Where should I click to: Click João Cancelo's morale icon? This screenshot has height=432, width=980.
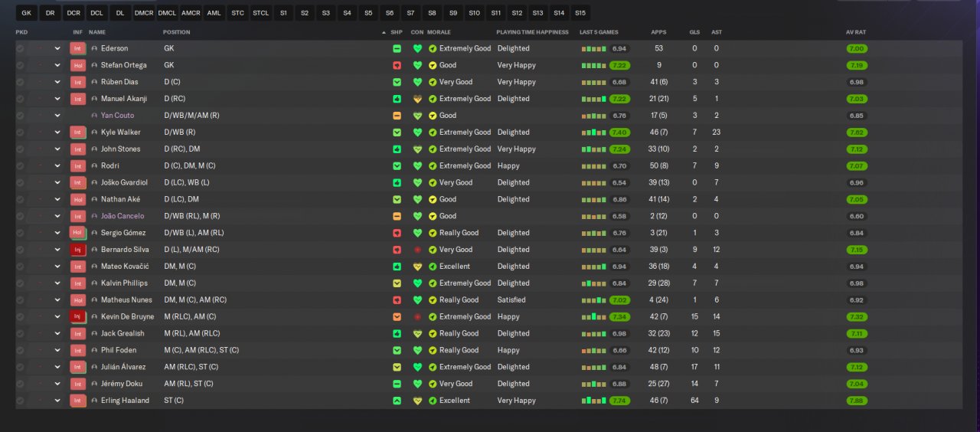433,216
